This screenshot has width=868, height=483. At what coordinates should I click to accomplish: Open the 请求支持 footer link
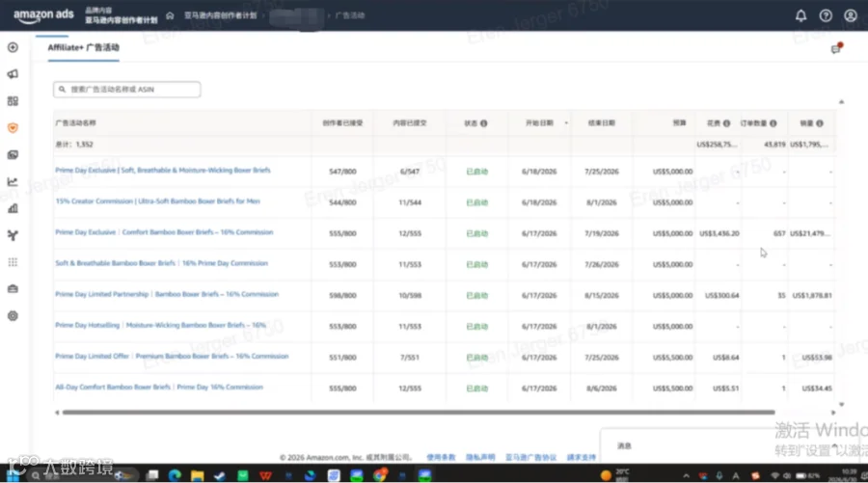(582, 458)
